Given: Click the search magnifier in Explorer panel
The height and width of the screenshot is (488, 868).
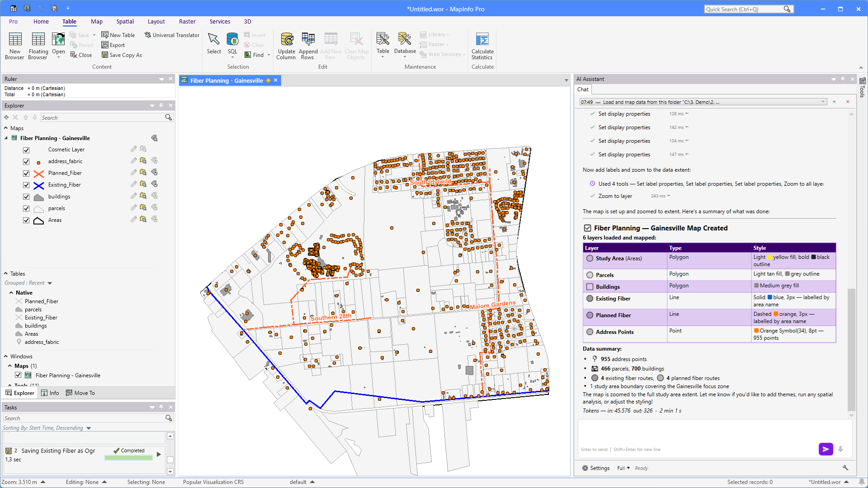Looking at the screenshot, I should (169, 117).
